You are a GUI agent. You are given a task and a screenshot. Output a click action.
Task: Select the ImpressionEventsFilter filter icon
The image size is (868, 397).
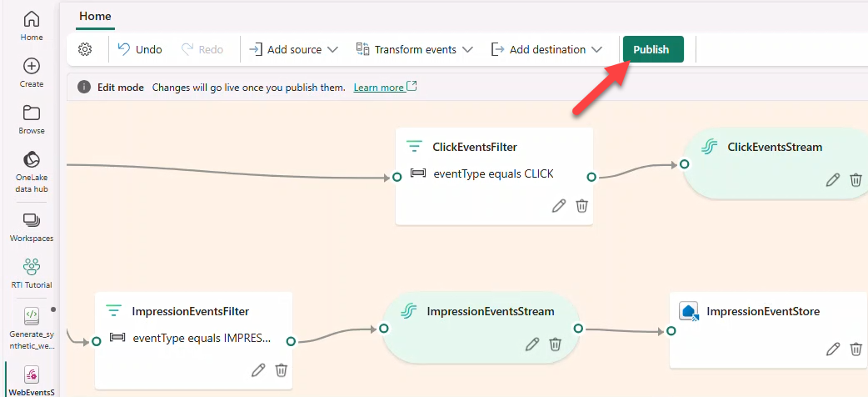pos(113,311)
